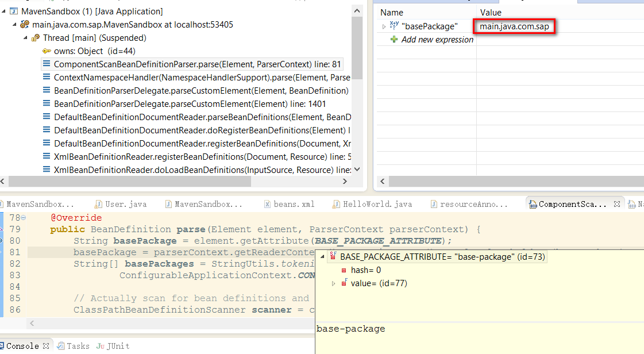Click the hash field icon in hover popup

point(344,270)
